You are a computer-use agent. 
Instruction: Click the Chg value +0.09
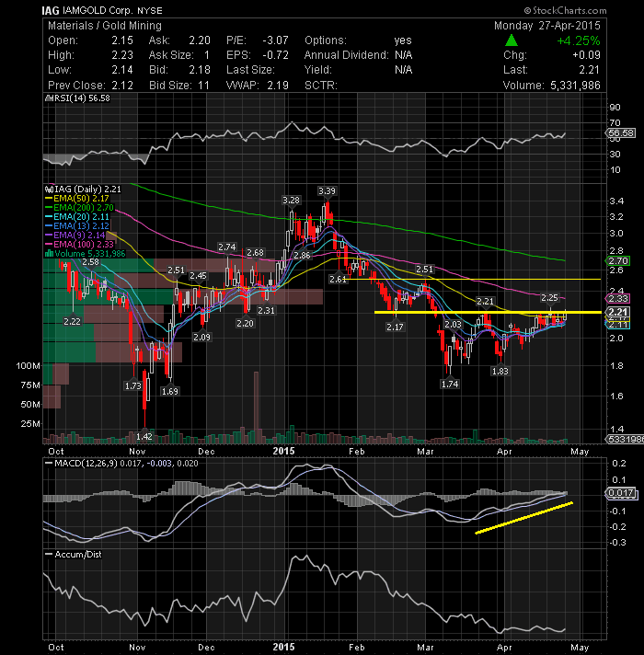[x=586, y=55]
